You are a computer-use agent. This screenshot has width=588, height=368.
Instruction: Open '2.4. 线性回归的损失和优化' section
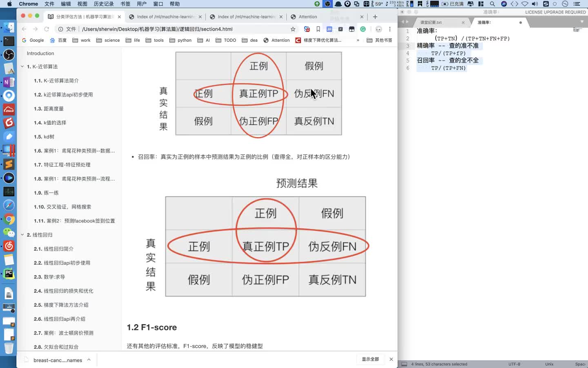point(63,291)
